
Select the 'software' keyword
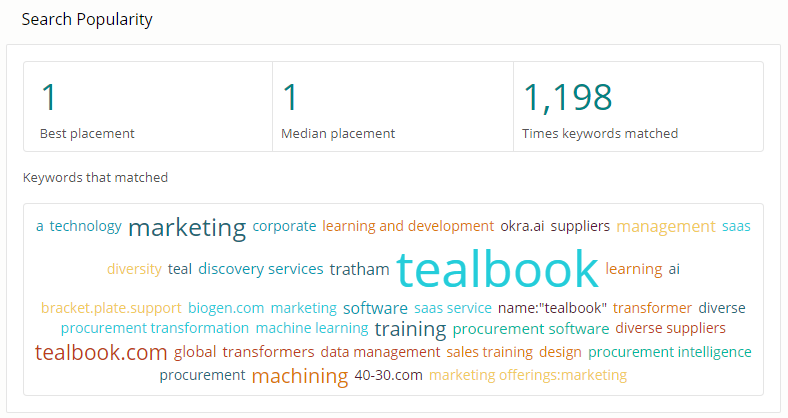point(375,308)
